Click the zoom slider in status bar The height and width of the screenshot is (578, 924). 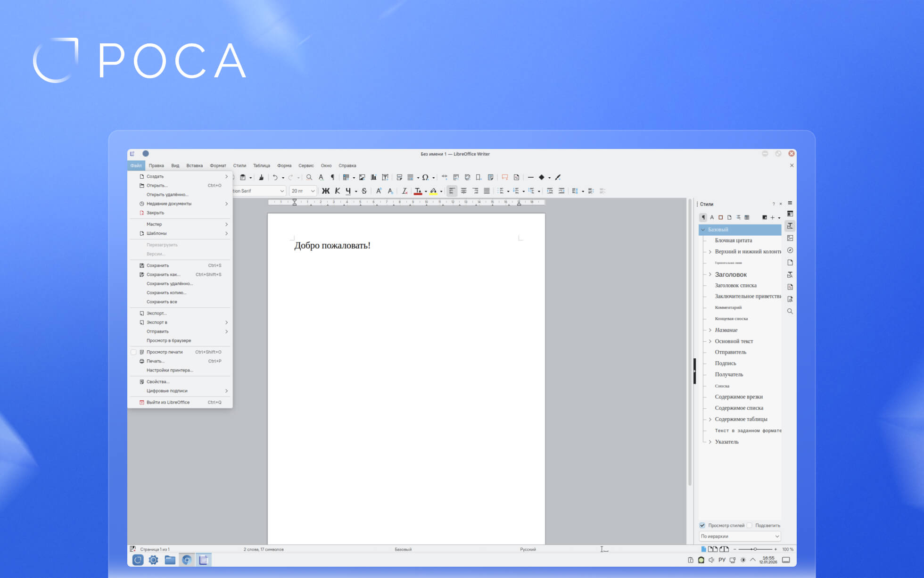pyautogui.click(x=755, y=549)
